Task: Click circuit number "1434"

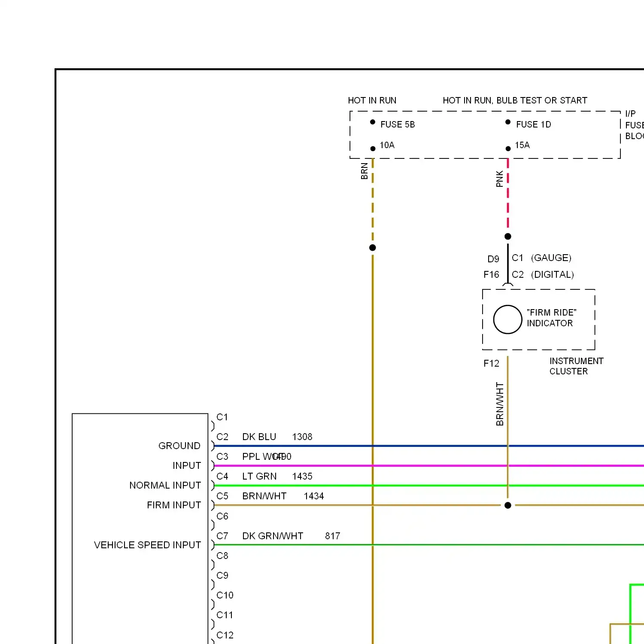Action: point(314,496)
